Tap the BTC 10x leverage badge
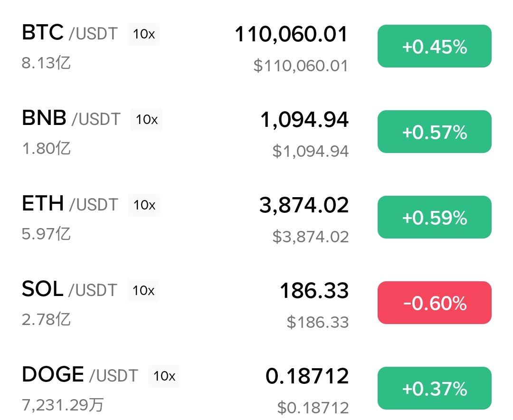This screenshot has width=513, height=420. [143, 34]
